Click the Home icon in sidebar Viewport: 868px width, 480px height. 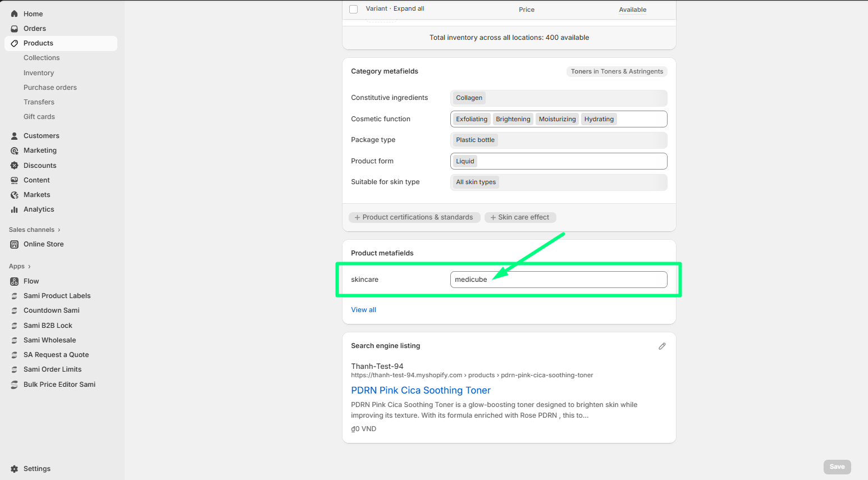15,14
